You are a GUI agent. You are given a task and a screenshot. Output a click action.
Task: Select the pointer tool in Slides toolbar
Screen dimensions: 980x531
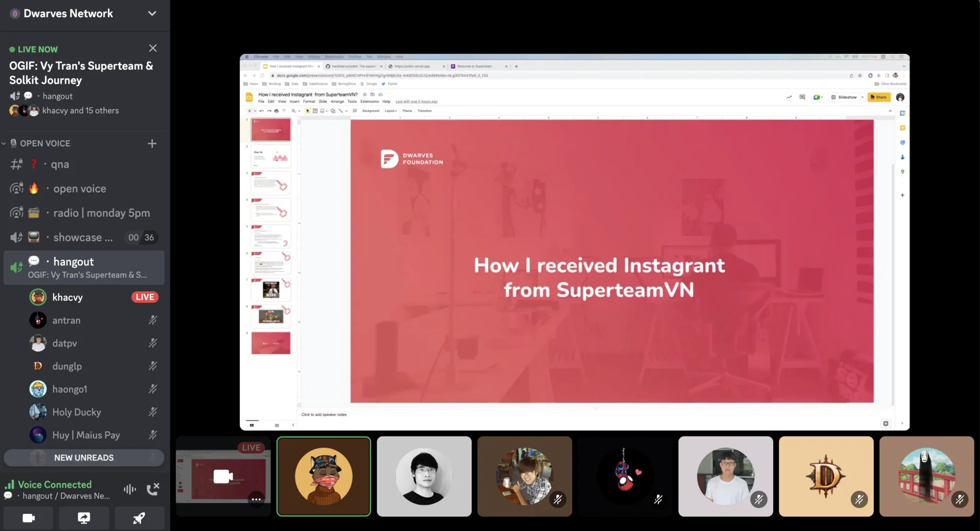pyautogui.click(x=308, y=111)
